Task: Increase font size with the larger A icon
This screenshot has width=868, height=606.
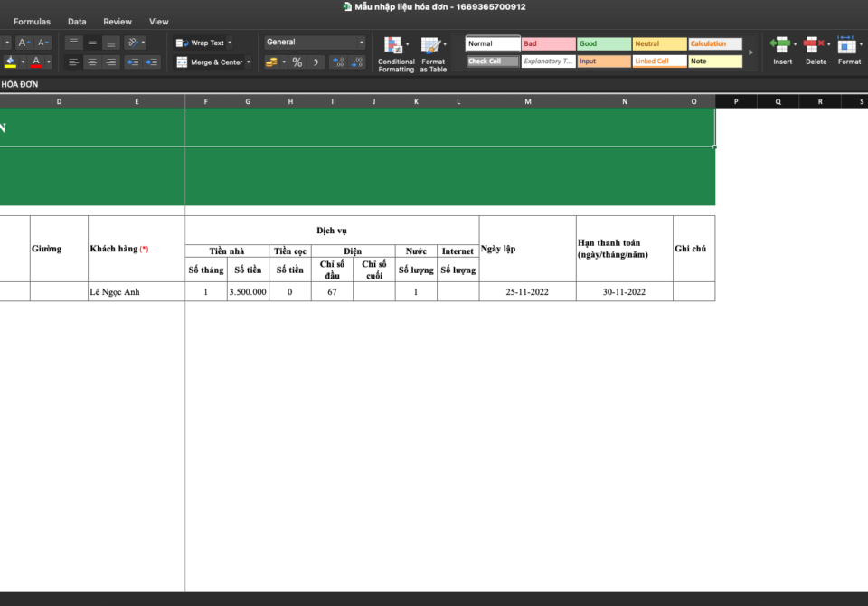Action: tap(24, 43)
